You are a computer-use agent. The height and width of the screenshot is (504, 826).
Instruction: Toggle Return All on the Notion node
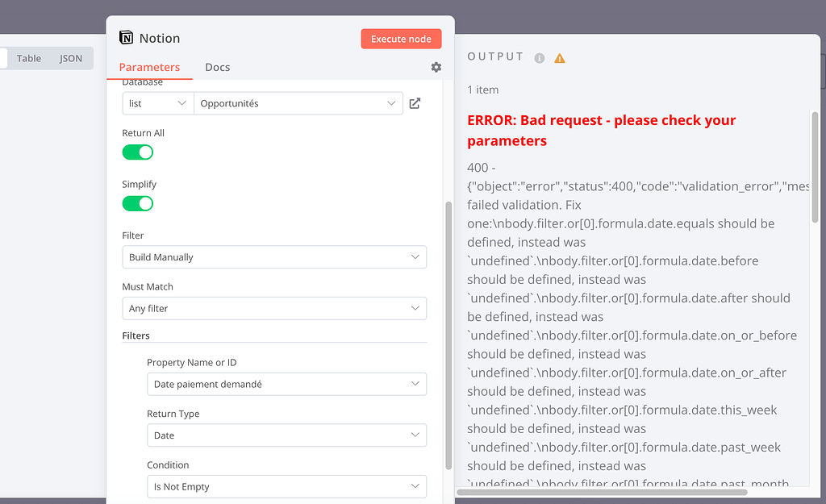137,152
